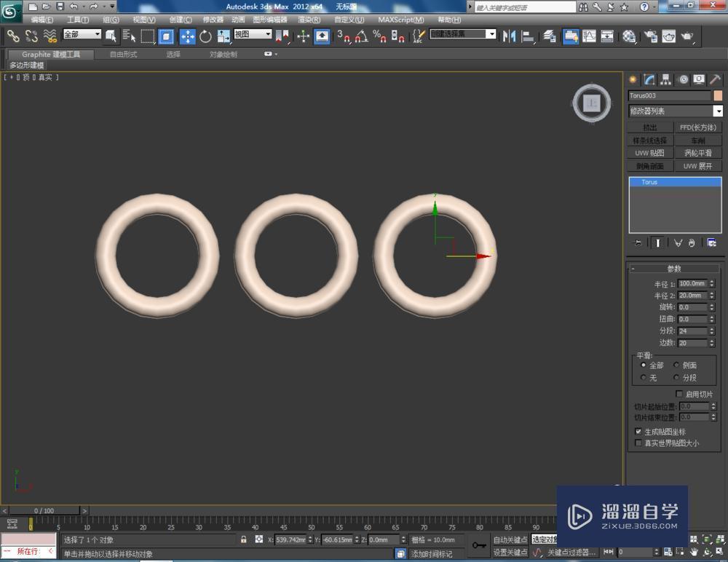Click the Torus003 object color swatch
This screenshot has height=562, width=728.
coord(716,95)
